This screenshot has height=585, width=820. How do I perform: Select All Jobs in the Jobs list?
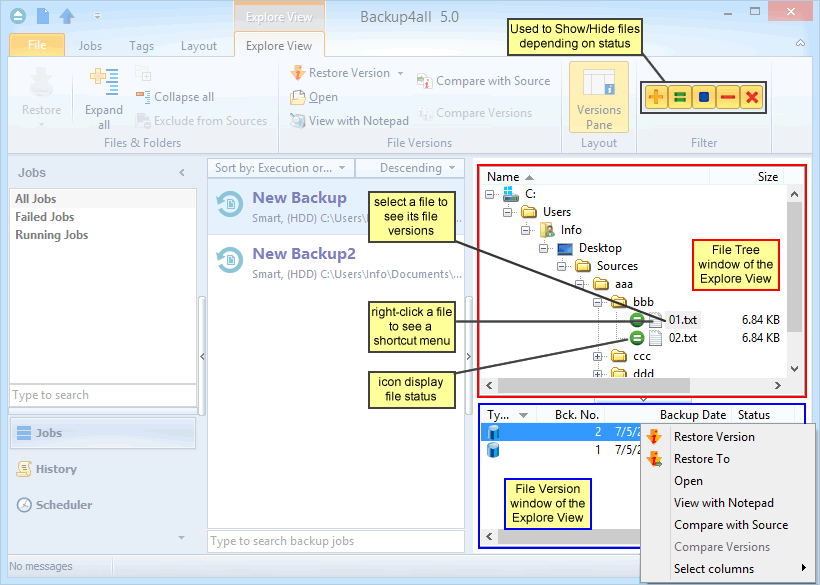(102, 199)
